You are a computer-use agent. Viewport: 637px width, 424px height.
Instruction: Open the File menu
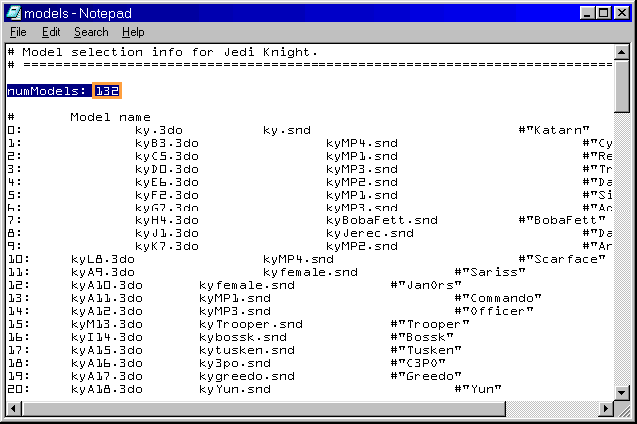18,32
